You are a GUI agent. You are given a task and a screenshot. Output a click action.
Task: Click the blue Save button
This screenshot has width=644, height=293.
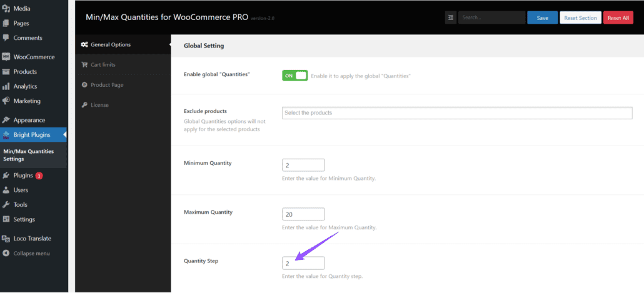point(542,18)
